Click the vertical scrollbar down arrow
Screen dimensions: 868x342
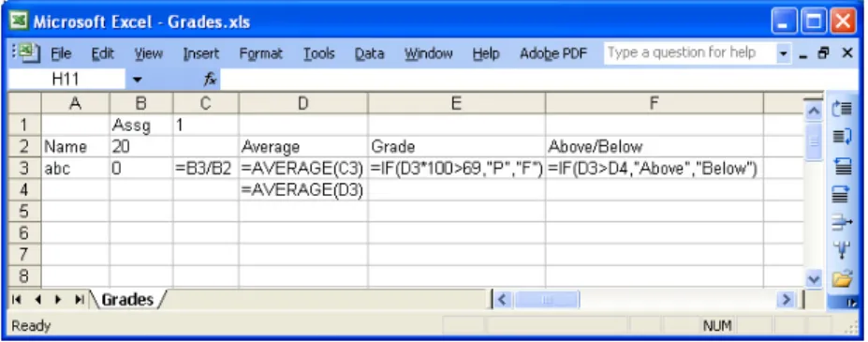814,279
